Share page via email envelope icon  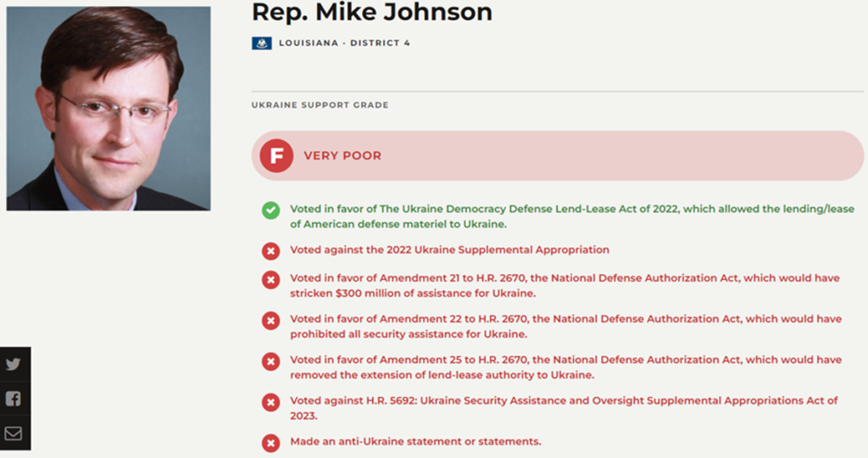[14, 433]
